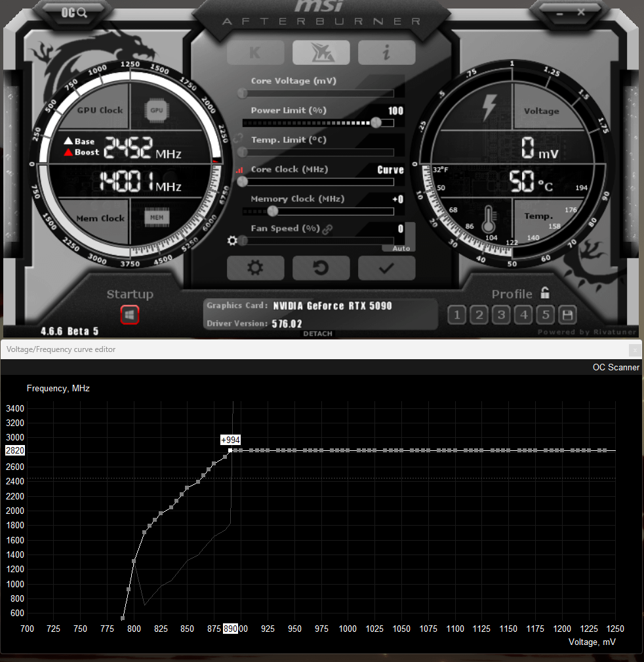
Task: Click the Core Clock curve bars icon
Action: (239, 170)
